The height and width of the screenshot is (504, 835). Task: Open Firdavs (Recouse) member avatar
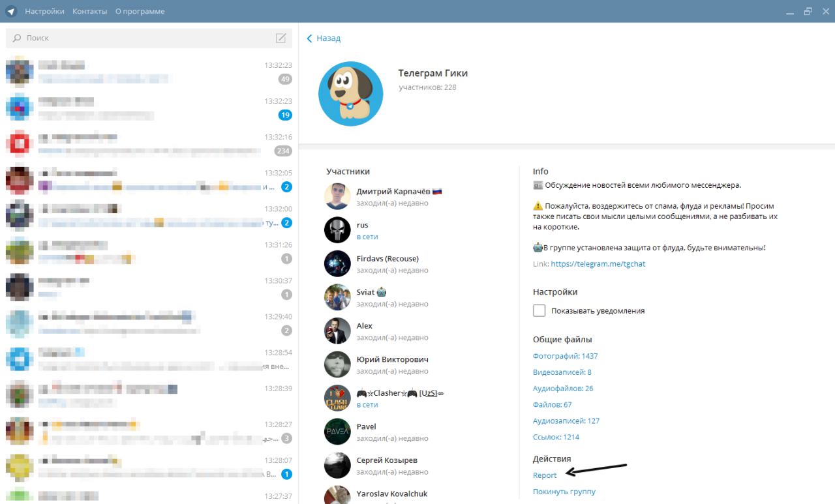(337, 263)
